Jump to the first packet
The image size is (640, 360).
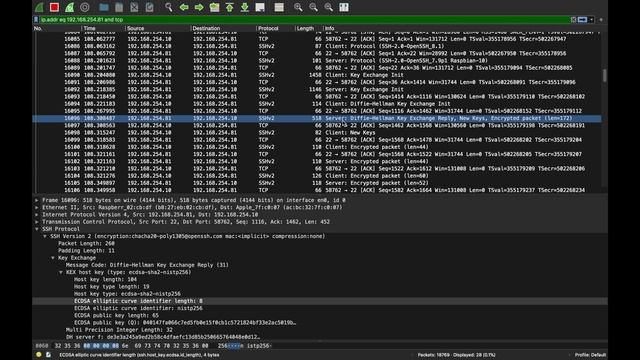pos(229,7)
